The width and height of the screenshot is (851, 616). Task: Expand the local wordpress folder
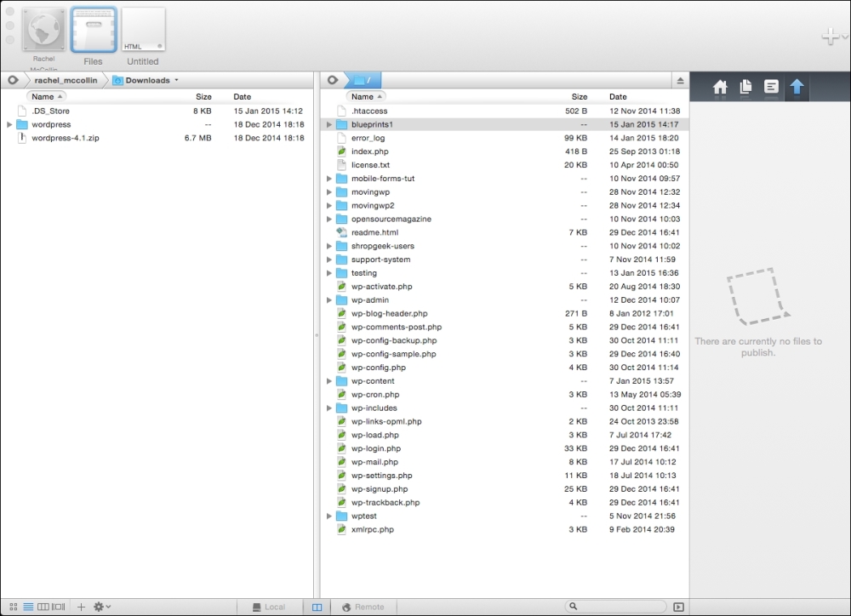tap(9, 124)
